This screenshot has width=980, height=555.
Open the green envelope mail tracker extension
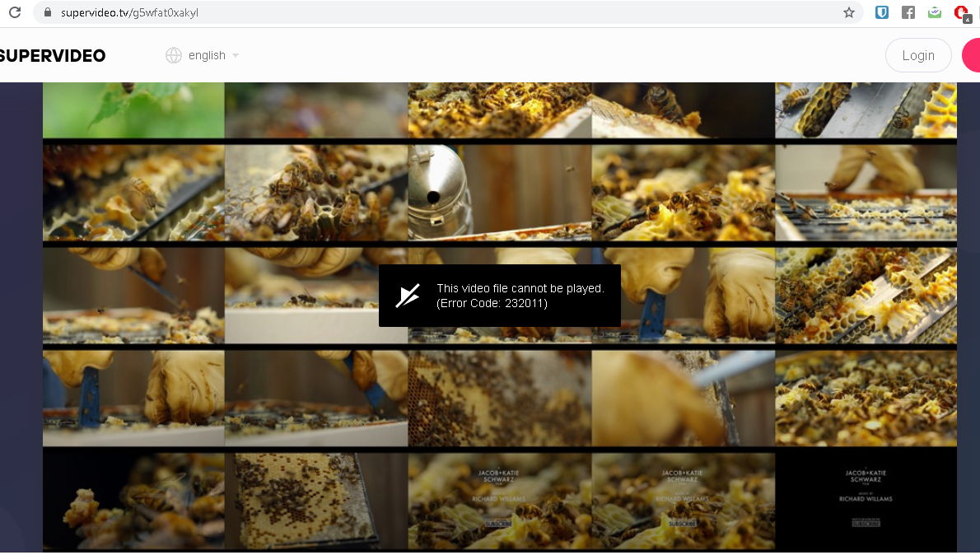[x=934, y=12]
